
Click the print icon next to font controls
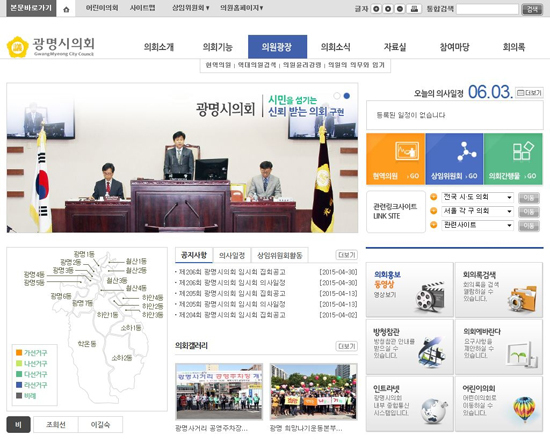pos(414,9)
